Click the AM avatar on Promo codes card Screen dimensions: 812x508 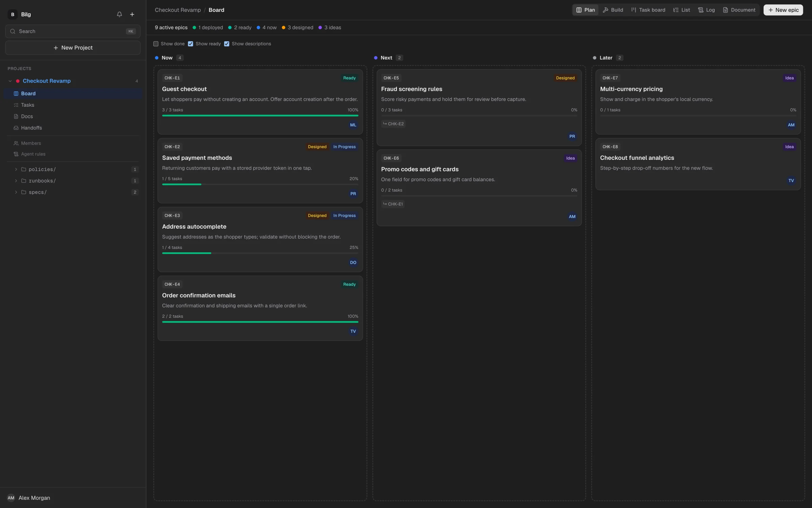pyautogui.click(x=572, y=217)
